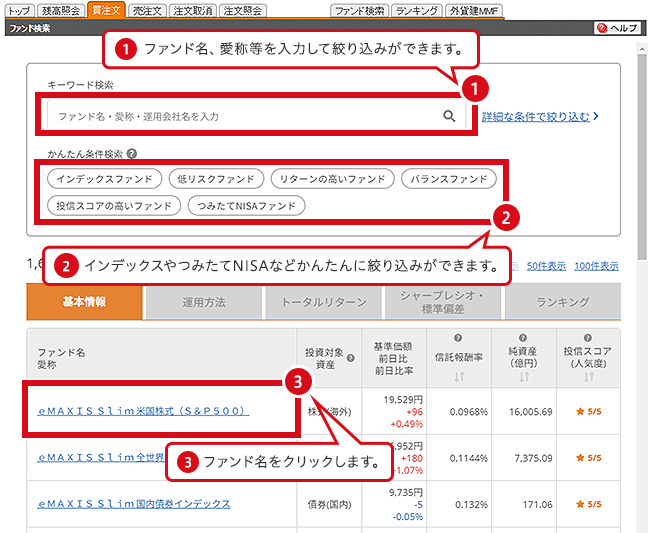Open the 残高照会 tab
The width and height of the screenshot is (660, 533).
tap(61, 11)
